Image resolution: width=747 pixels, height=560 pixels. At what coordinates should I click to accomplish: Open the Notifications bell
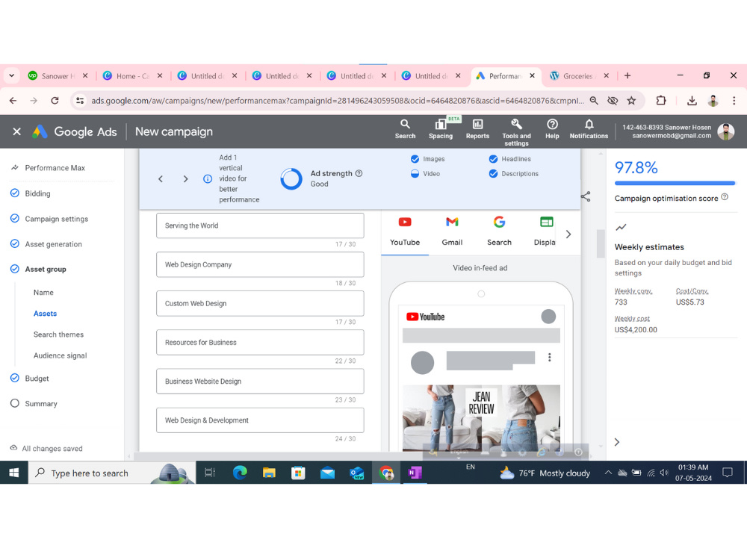[589, 129]
